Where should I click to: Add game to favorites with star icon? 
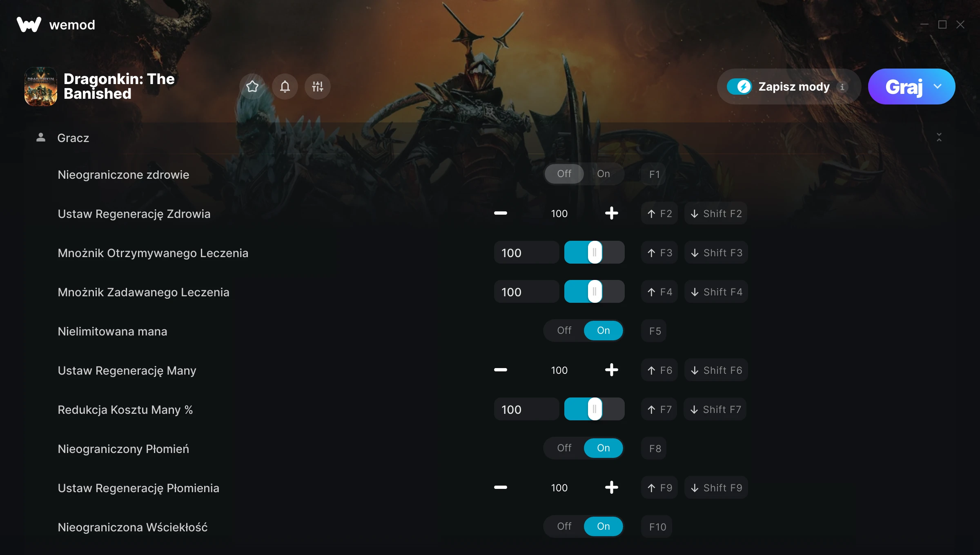(x=252, y=87)
